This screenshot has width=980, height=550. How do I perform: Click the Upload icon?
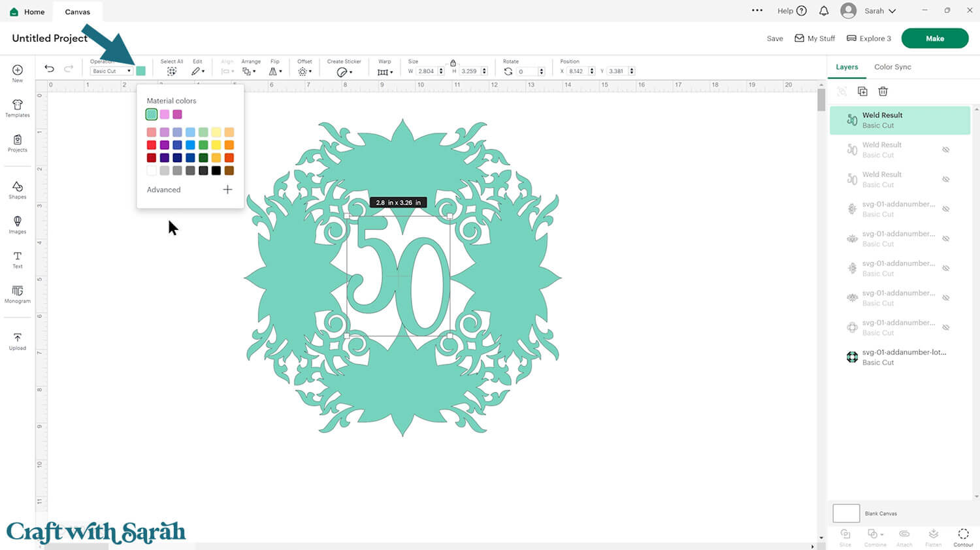click(x=18, y=341)
